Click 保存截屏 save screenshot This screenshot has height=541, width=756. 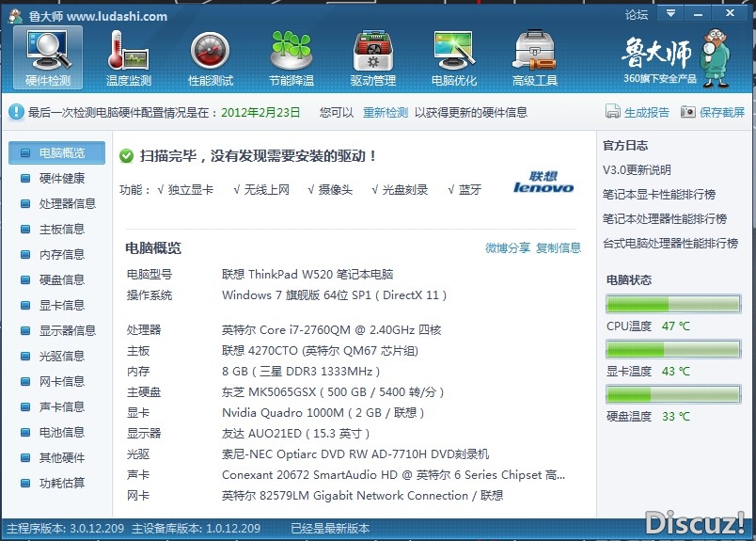point(722,113)
